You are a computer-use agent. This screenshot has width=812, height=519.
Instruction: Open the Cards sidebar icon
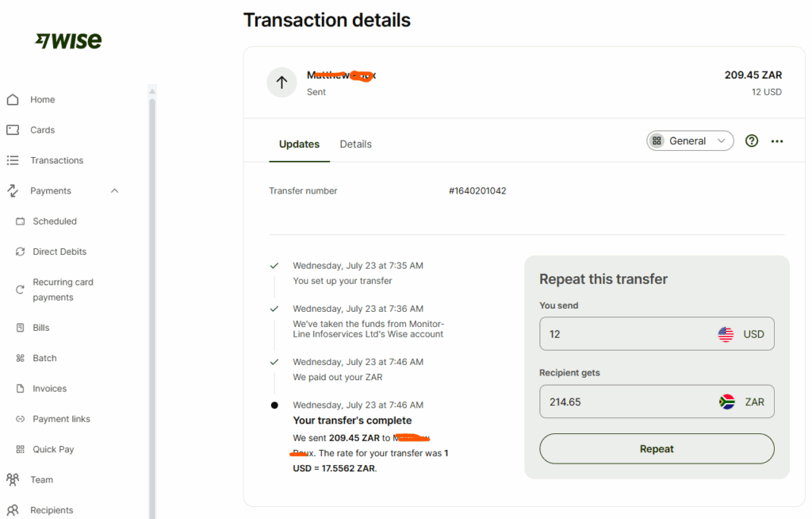pyautogui.click(x=13, y=129)
